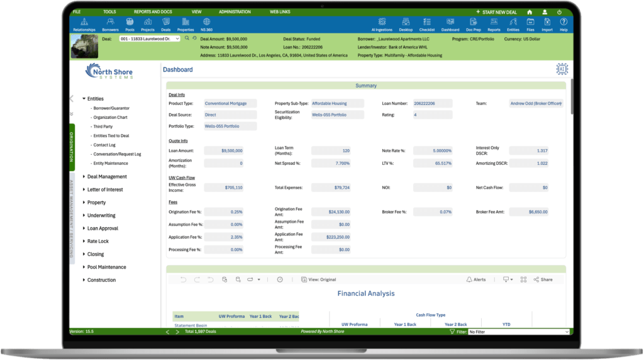The width and height of the screenshot is (644, 360).
Task: Open the Import toolbar icon
Action: [x=547, y=25]
